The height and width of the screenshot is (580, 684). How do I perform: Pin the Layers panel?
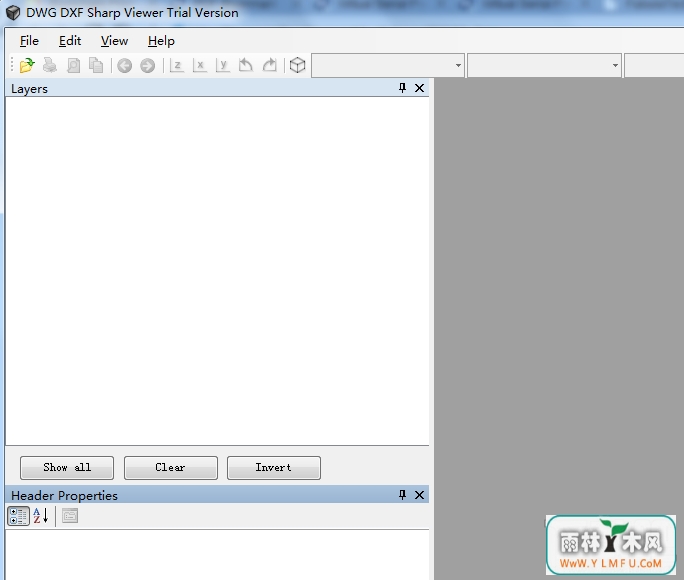402,88
